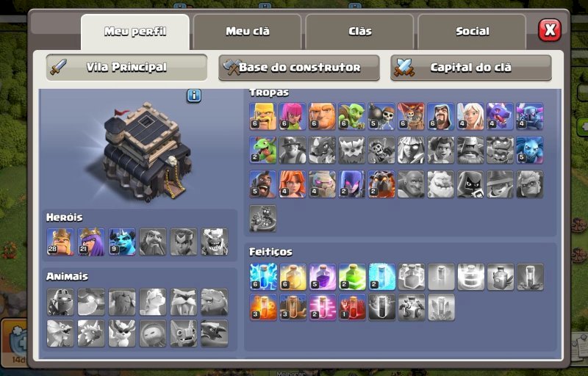
Task: Select Vila Principal button
Action: [126, 68]
